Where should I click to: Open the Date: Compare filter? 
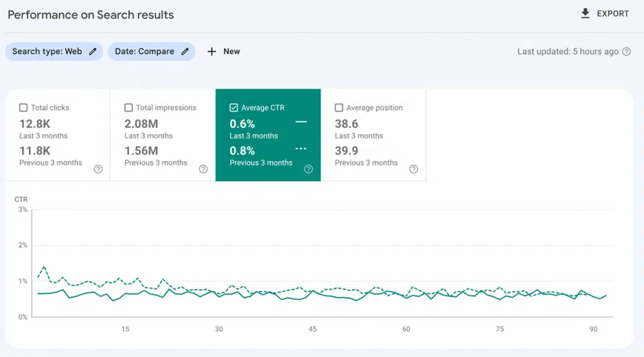(145, 52)
